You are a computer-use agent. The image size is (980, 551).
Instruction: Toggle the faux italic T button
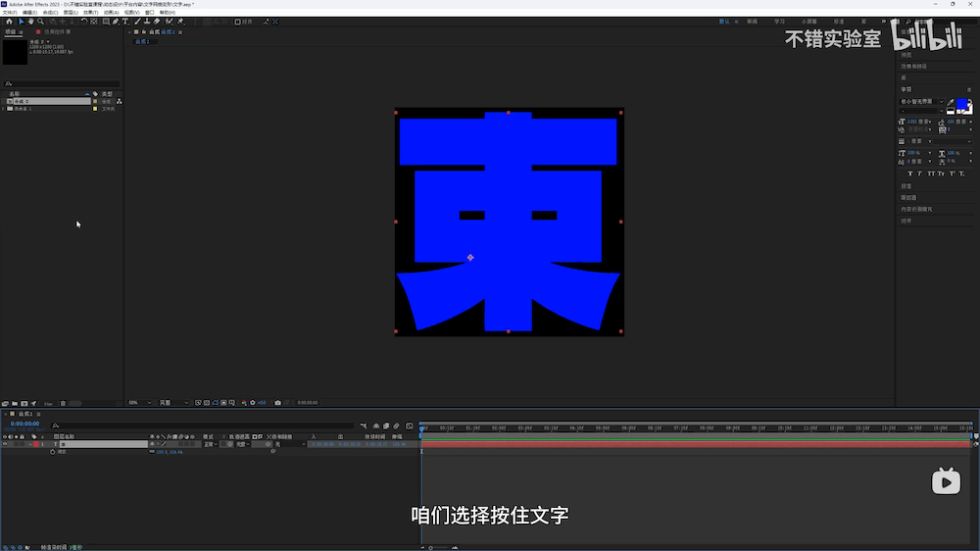pos(919,174)
